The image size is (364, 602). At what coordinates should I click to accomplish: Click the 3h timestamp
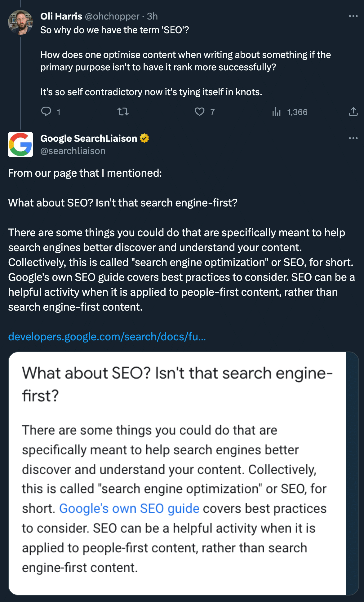coord(152,16)
